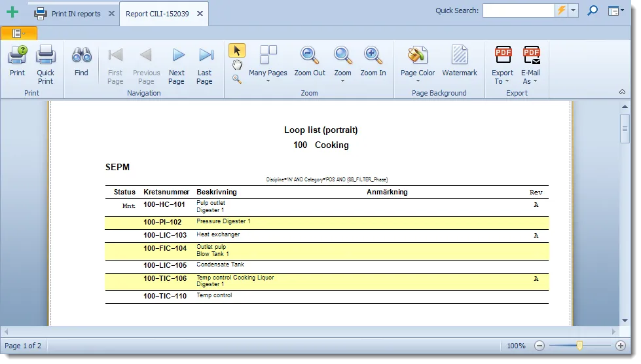The width and height of the screenshot is (641, 364).
Task: Open the orange application menu button
Action: pos(19,33)
